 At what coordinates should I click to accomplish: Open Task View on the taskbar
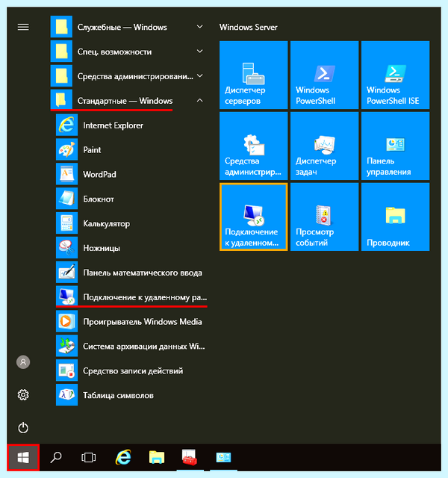tap(89, 458)
